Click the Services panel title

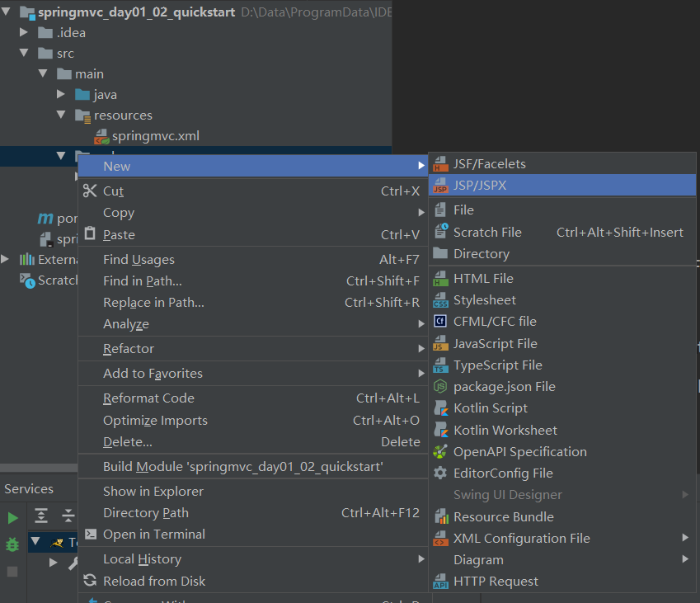coord(29,489)
